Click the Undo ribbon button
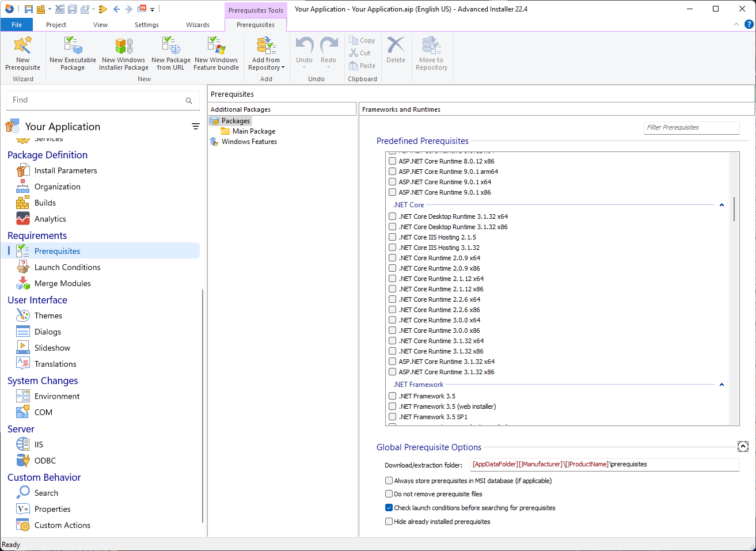Image resolution: width=756 pixels, height=551 pixels. [304, 53]
